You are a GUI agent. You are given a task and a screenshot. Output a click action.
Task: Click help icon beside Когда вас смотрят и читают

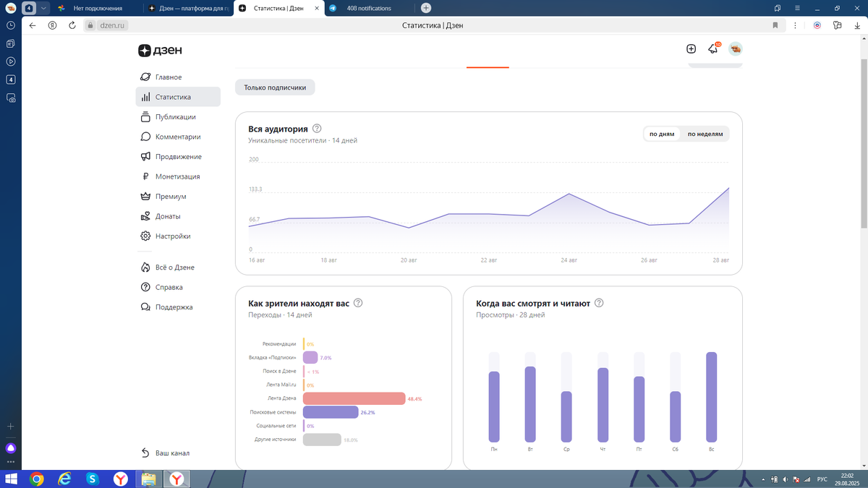tap(598, 304)
